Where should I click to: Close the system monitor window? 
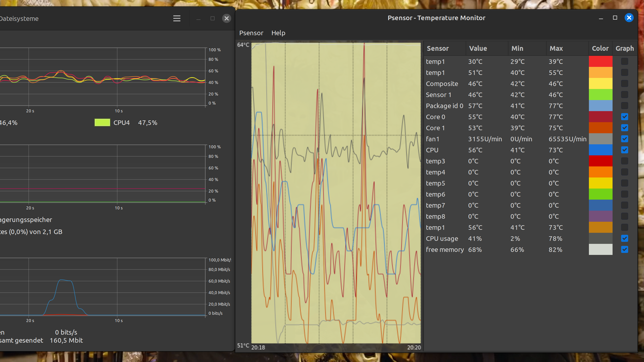226,18
